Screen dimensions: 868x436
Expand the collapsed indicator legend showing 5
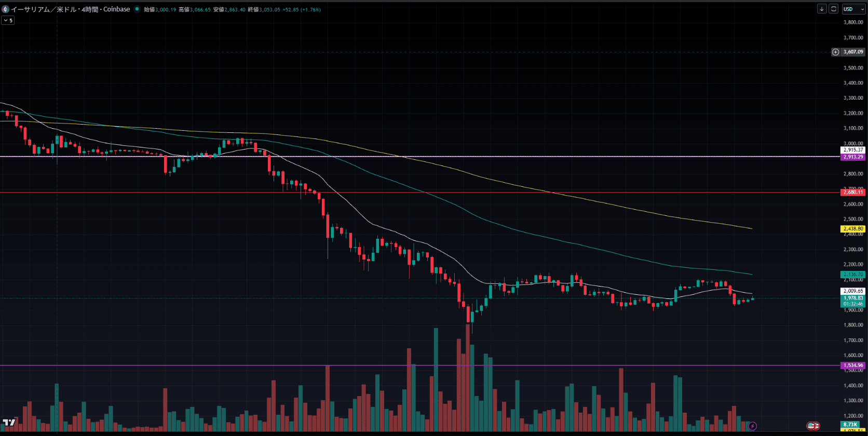[8, 20]
